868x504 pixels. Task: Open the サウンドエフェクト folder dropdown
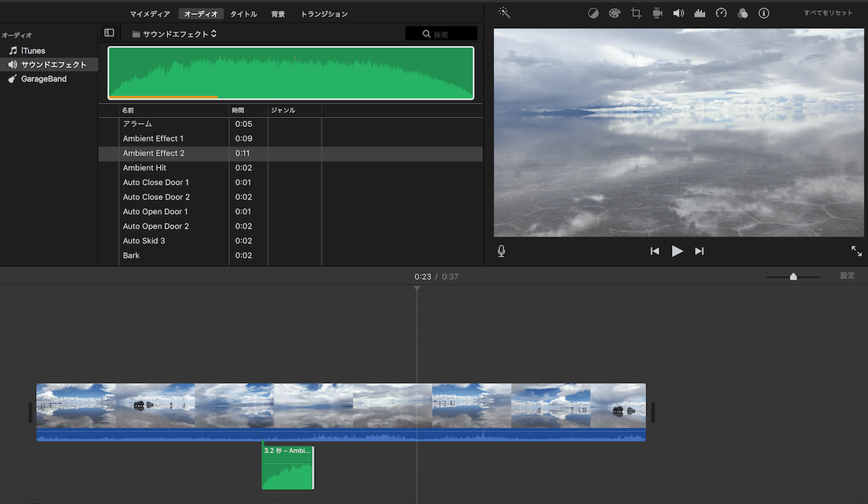pyautogui.click(x=175, y=34)
